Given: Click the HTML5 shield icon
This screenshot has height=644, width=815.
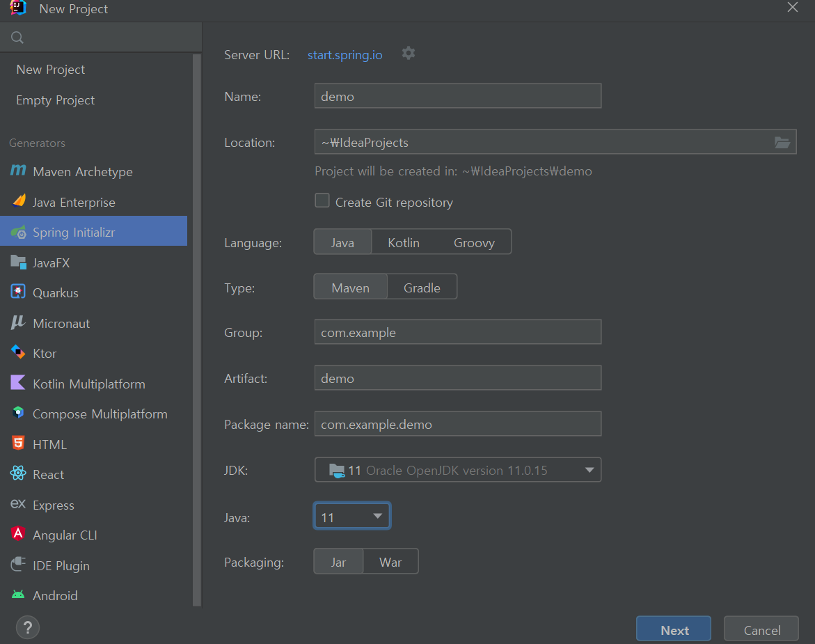Looking at the screenshot, I should coord(18,443).
